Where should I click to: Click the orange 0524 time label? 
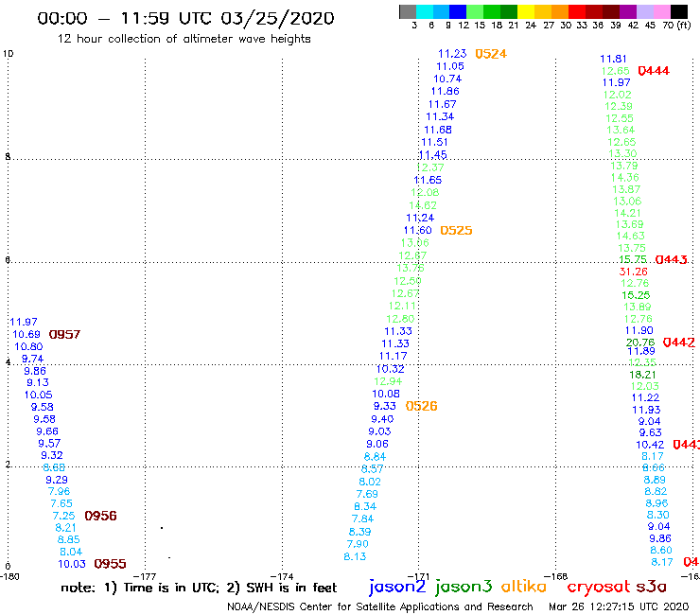coord(491,54)
